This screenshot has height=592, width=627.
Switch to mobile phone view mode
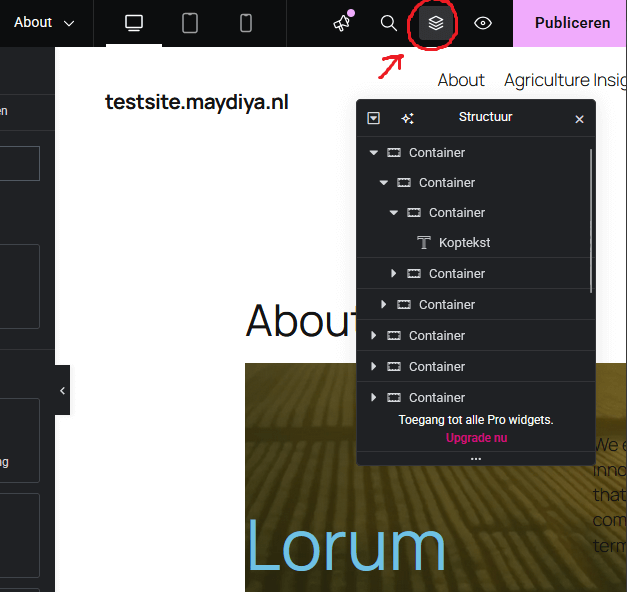(x=246, y=23)
